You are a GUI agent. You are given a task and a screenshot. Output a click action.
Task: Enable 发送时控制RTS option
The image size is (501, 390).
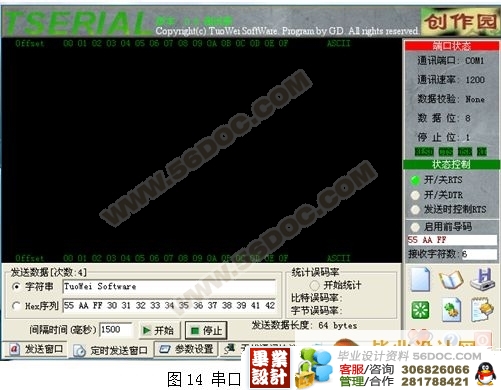[x=415, y=209]
